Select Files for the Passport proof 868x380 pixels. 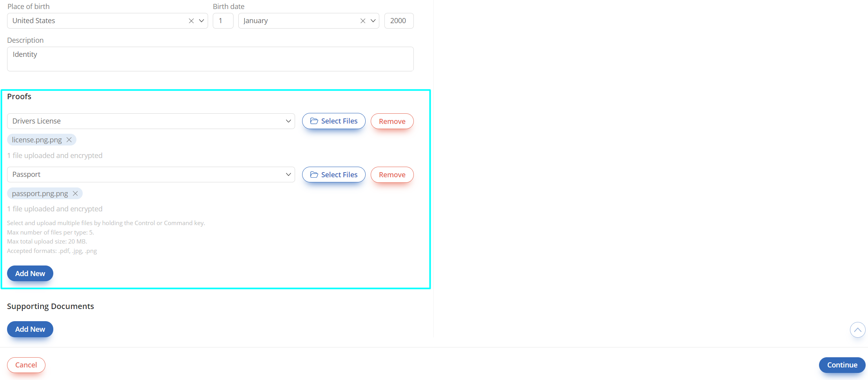coord(334,175)
